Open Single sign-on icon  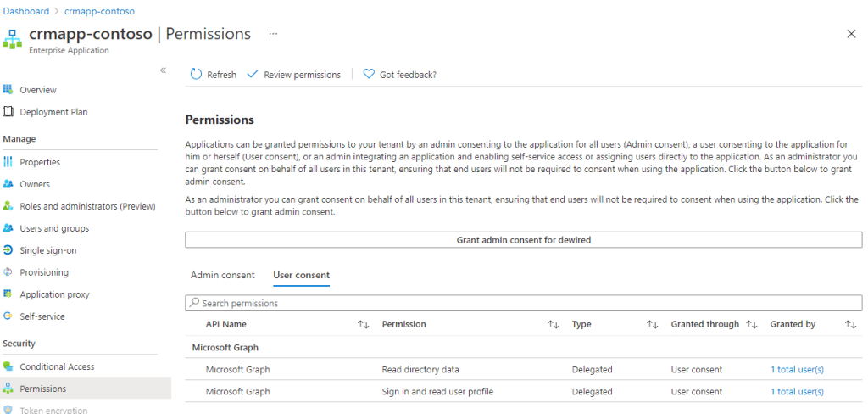(x=8, y=250)
